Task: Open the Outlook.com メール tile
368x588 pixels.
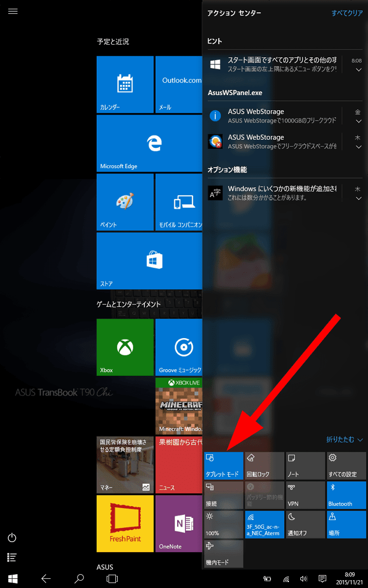Action: tap(179, 84)
